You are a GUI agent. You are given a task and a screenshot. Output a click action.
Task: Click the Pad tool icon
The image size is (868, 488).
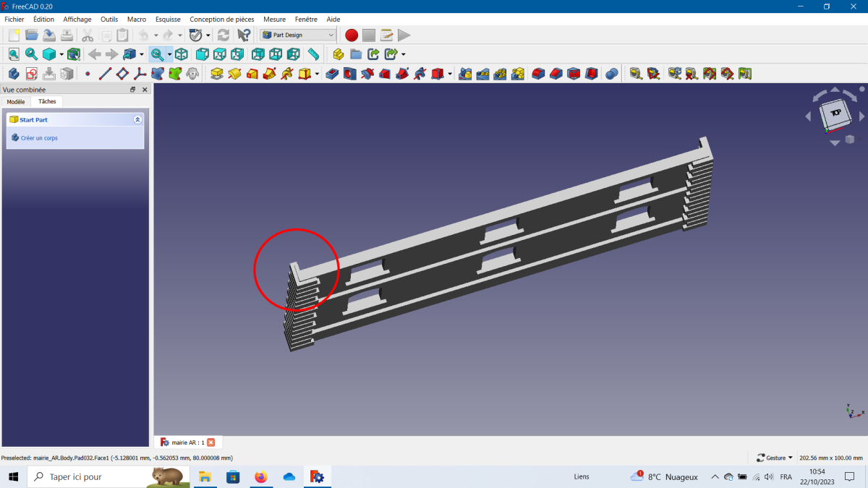click(216, 74)
